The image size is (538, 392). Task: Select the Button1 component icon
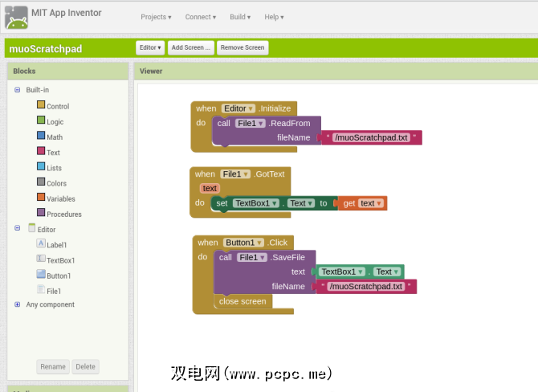41,275
